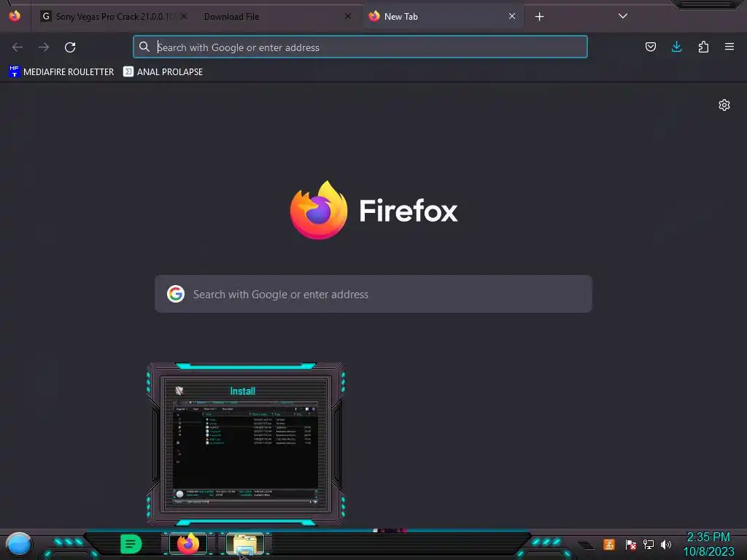Image resolution: width=747 pixels, height=560 pixels.
Task: Expand the list all tabs chevron
Action: click(623, 16)
